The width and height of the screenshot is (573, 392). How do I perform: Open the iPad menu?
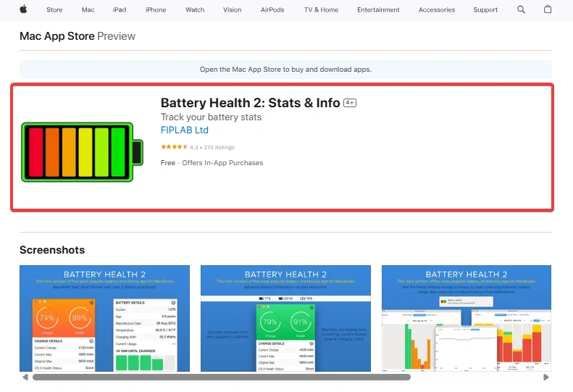pos(120,10)
